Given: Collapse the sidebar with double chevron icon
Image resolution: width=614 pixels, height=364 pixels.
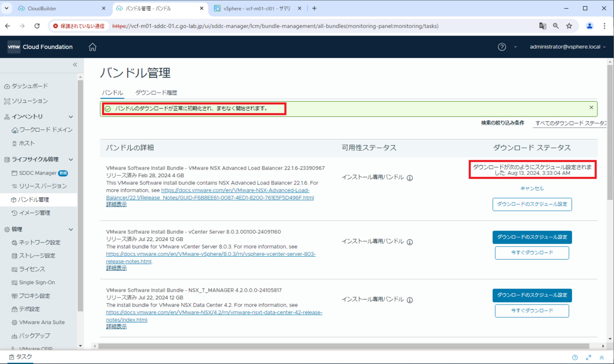Looking at the screenshot, I should (75, 64).
